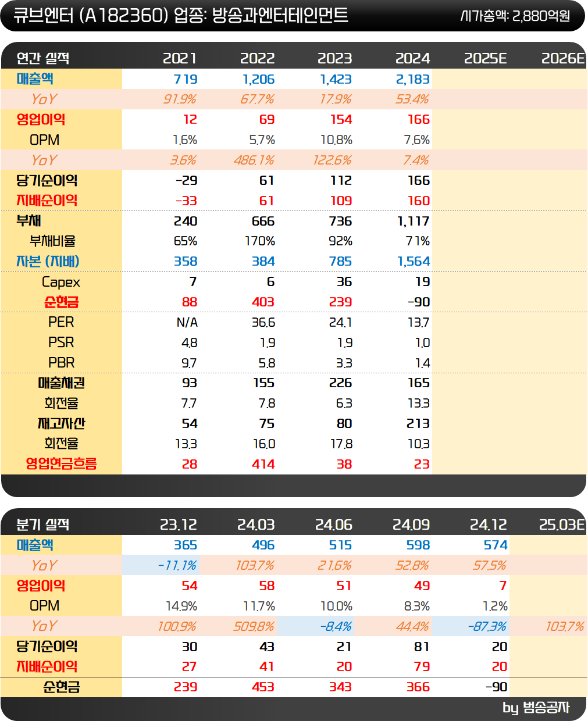Select the '2021' annual column header
The width and height of the screenshot is (588, 721).
click(x=180, y=58)
